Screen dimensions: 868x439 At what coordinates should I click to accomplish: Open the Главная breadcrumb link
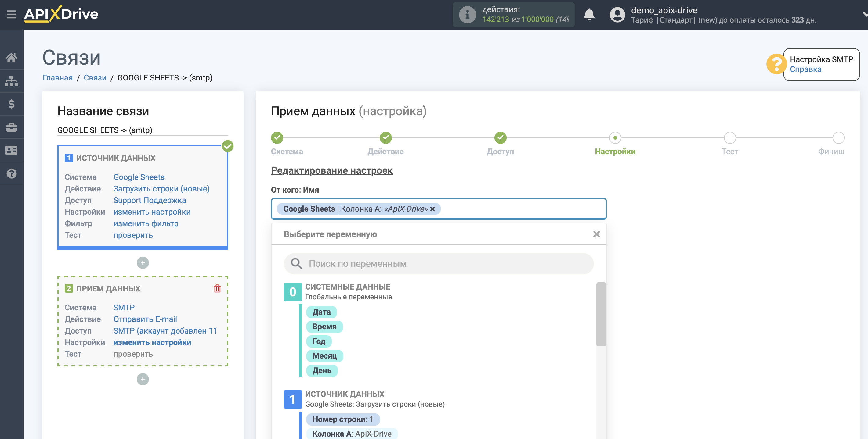click(58, 78)
